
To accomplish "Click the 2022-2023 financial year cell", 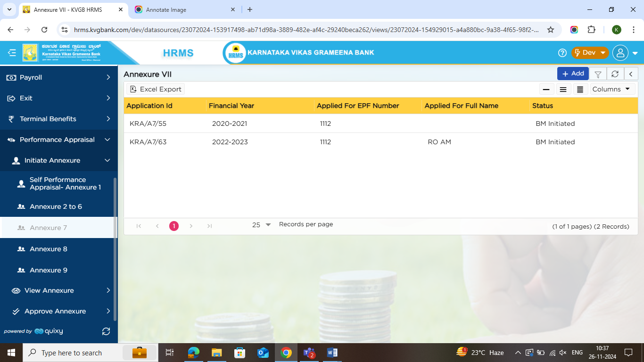I will [230, 142].
